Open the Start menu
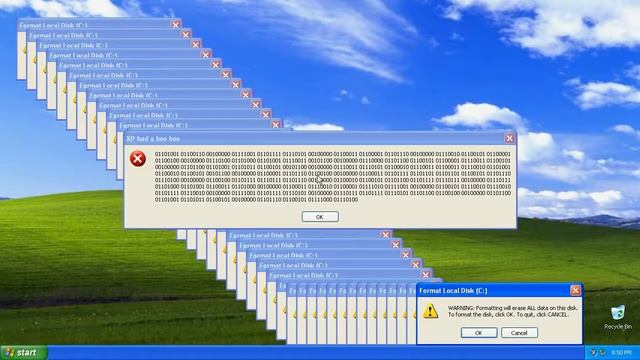This screenshot has width=640, height=360. click(x=24, y=353)
